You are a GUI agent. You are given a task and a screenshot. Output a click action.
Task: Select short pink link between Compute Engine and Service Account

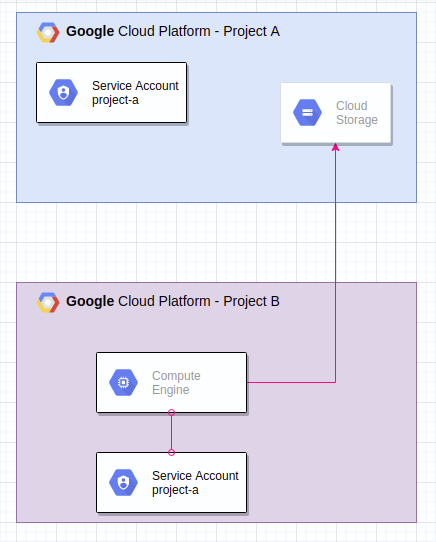coord(171,432)
